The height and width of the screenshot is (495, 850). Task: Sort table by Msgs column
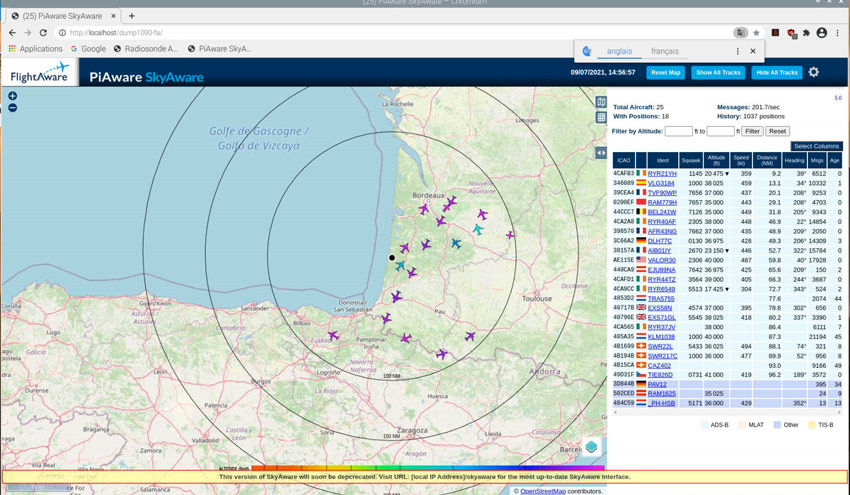click(817, 160)
